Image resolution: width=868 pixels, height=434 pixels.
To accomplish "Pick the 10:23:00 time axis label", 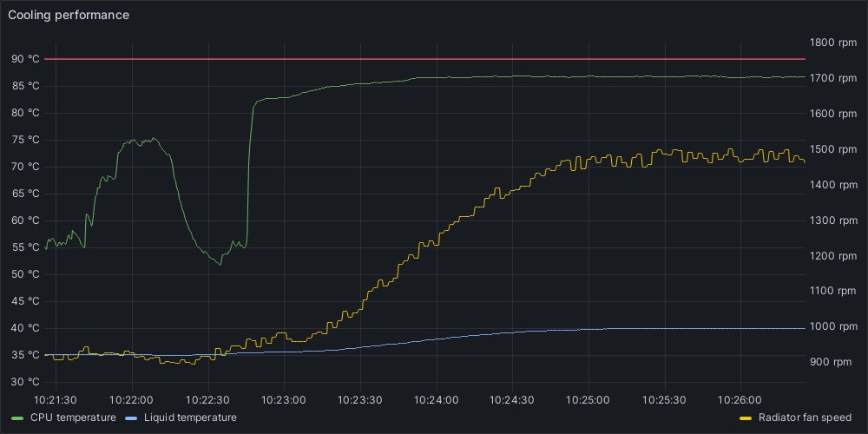I will (x=284, y=400).
